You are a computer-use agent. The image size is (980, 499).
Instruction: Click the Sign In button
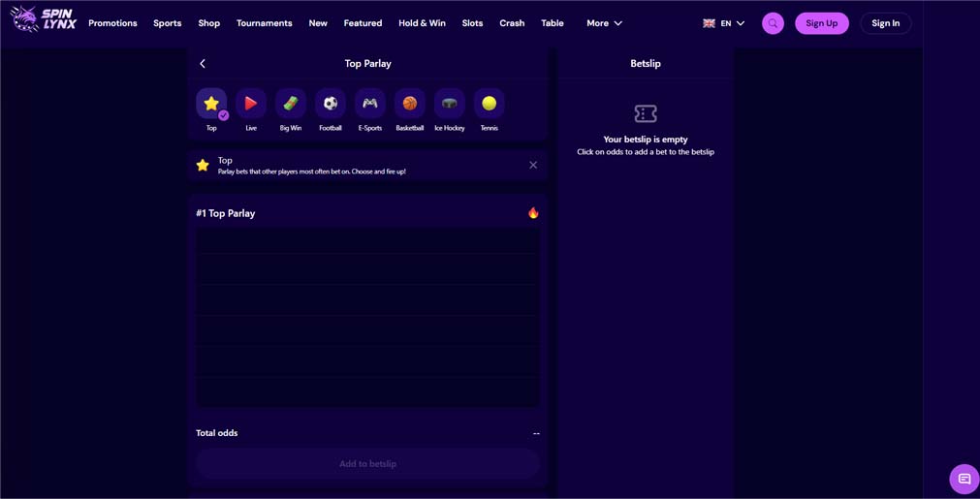886,23
